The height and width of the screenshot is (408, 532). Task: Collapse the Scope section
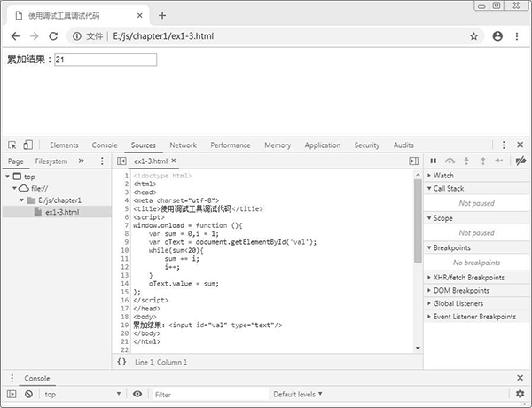pos(476,218)
